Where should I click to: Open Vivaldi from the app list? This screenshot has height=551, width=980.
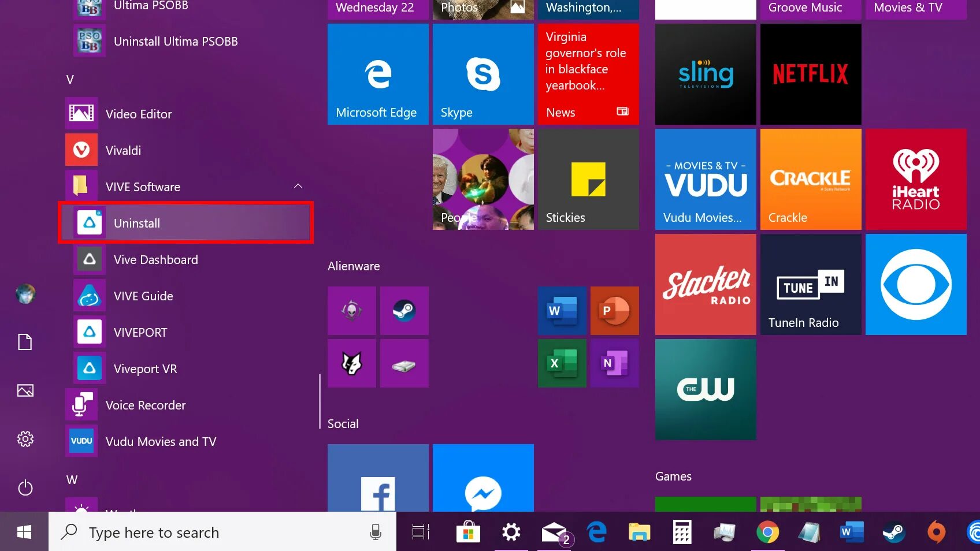coord(186,150)
